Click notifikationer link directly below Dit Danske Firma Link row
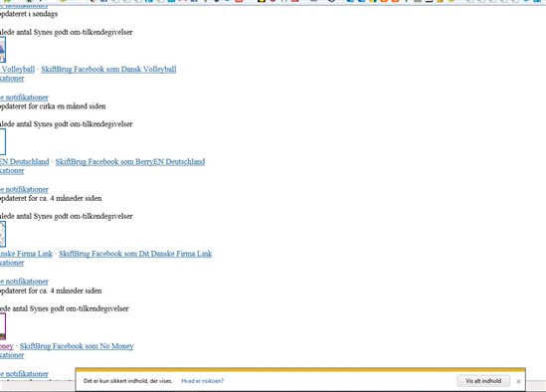 click(12, 263)
